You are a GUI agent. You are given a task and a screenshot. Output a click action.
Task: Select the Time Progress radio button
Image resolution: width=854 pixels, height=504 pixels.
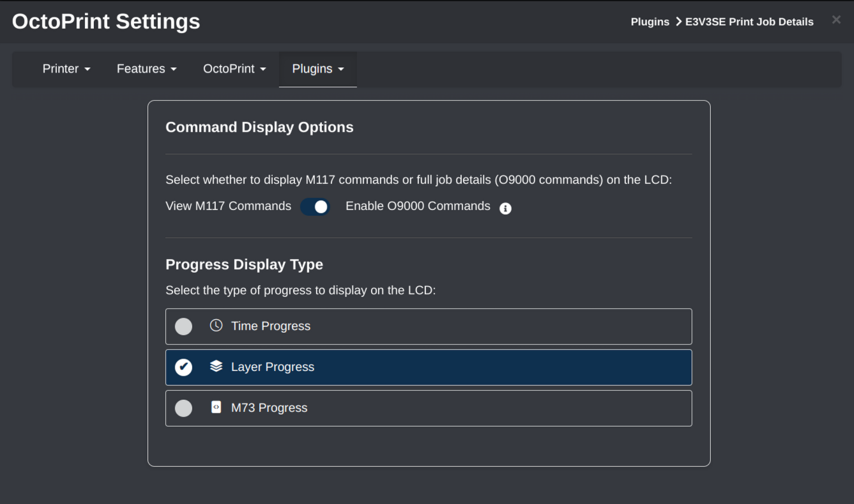pos(183,326)
